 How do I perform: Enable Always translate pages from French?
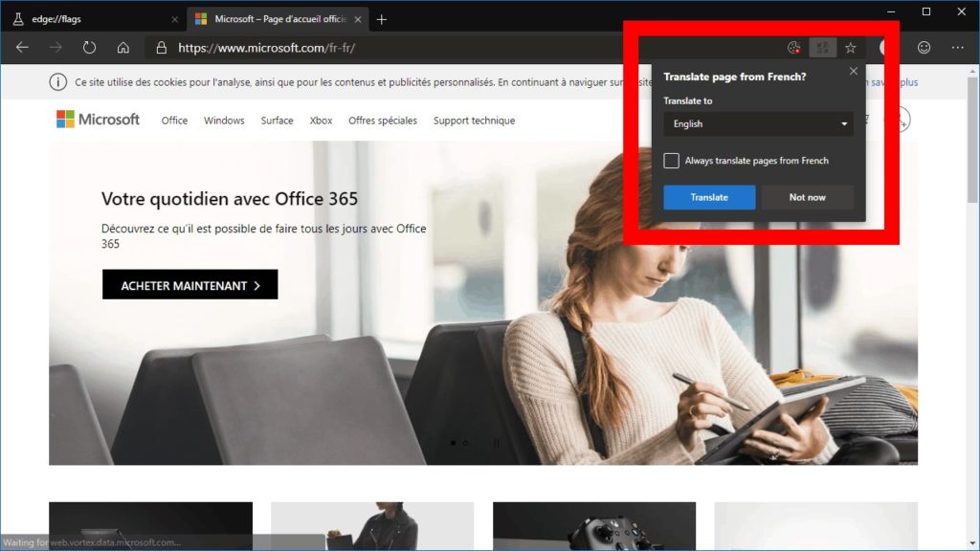[672, 161]
